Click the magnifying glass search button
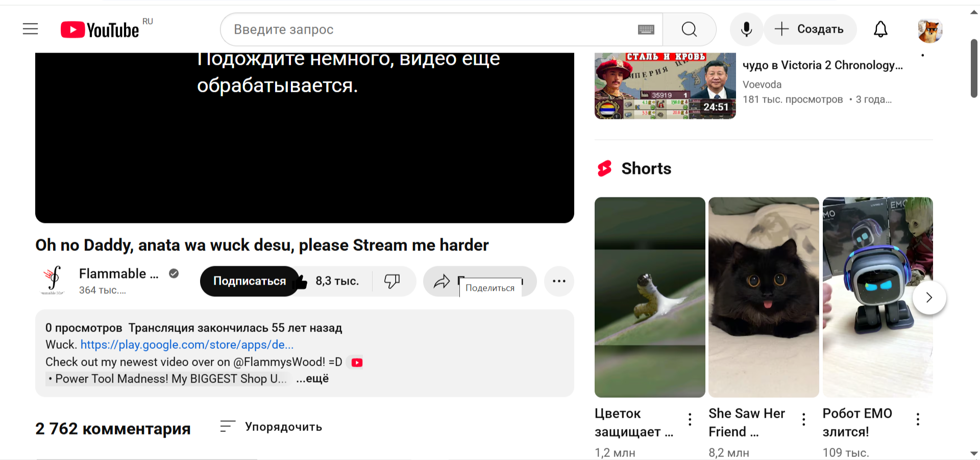980x460 pixels. pyautogui.click(x=689, y=30)
